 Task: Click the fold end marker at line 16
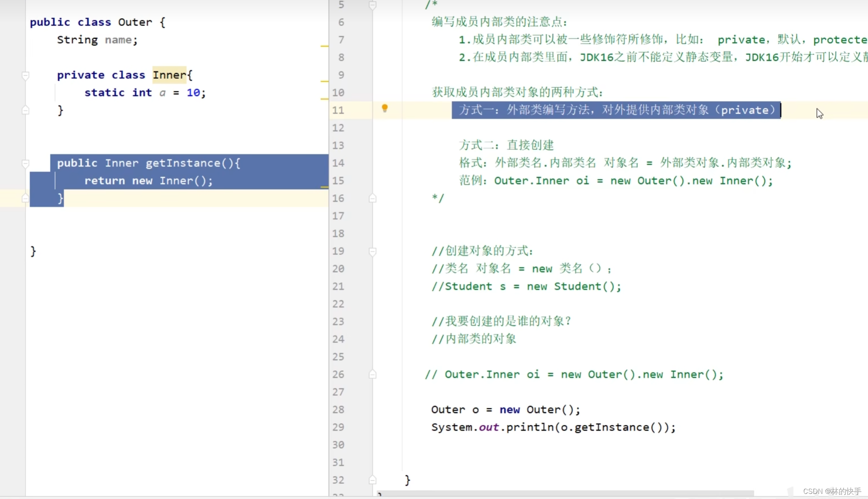coord(373,198)
